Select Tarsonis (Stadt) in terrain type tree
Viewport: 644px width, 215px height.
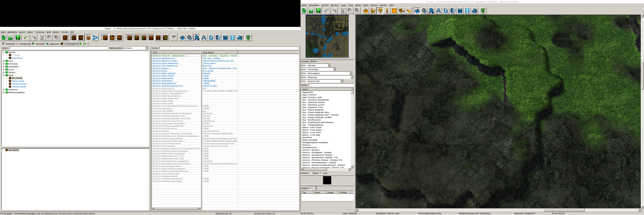pyautogui.click(x=19, y=84)
